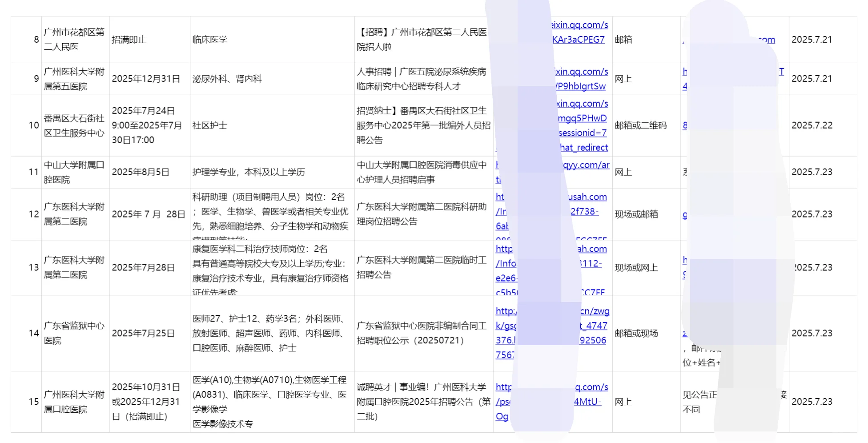Click the deadline cell 2025年8月5日
The image size is (868, 443).
[149, 172]
